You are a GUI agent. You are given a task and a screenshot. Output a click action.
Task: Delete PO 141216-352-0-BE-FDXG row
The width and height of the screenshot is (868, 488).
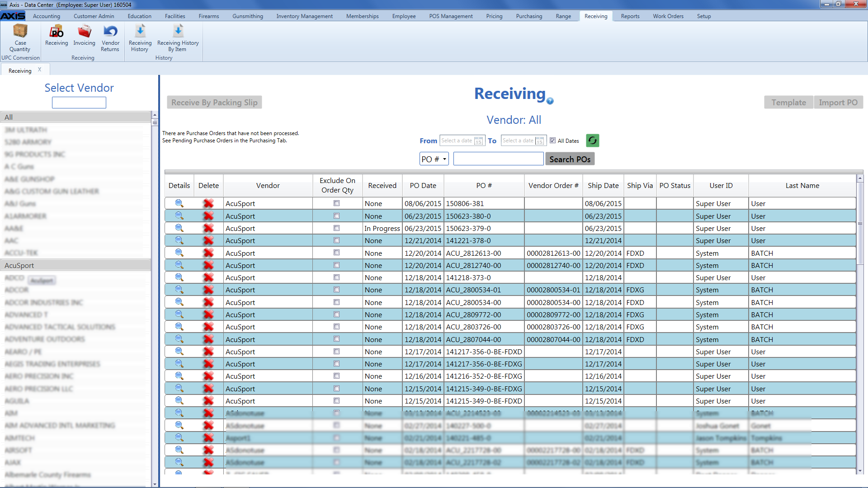pyautogui.click(x=208, y=376)
